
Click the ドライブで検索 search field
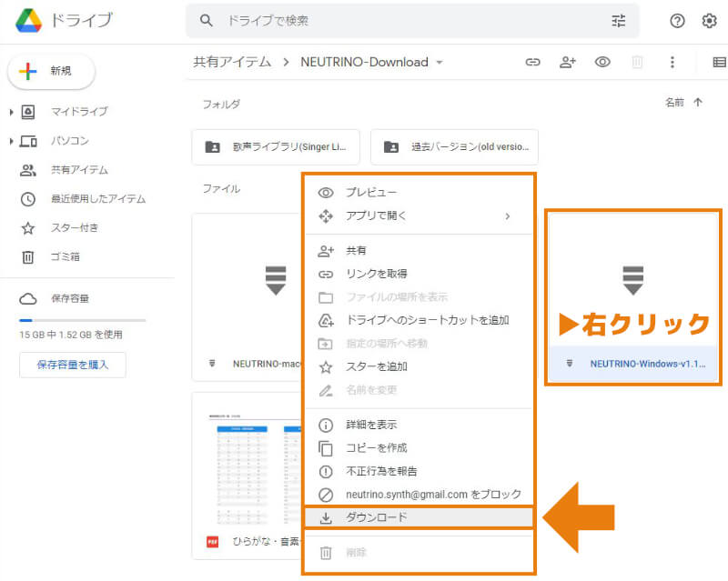(x=412, y=20)
